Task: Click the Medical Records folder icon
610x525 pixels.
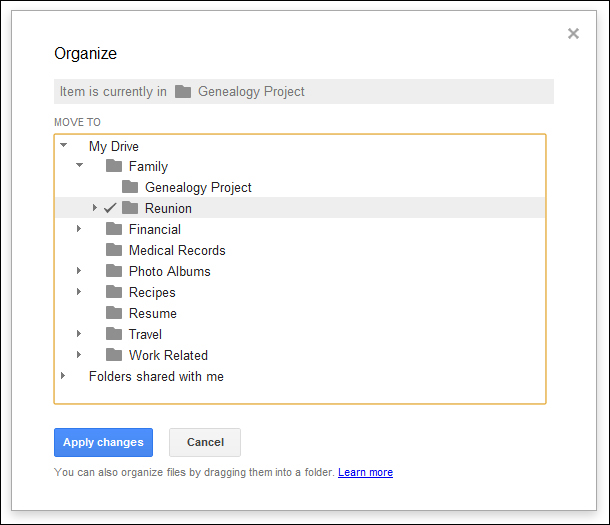Action: [114, 250]
